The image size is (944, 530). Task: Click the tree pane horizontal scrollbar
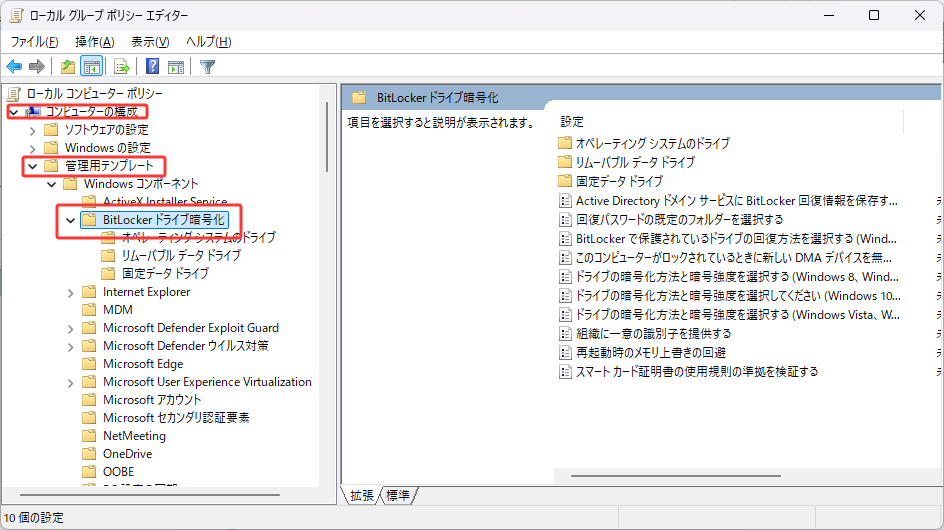[x=150, y=495]
